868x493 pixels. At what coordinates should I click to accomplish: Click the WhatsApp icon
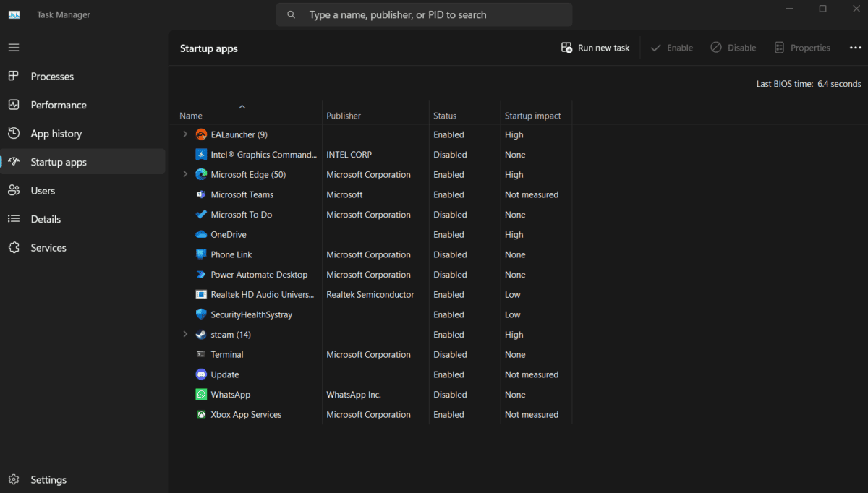click(201, 395)
